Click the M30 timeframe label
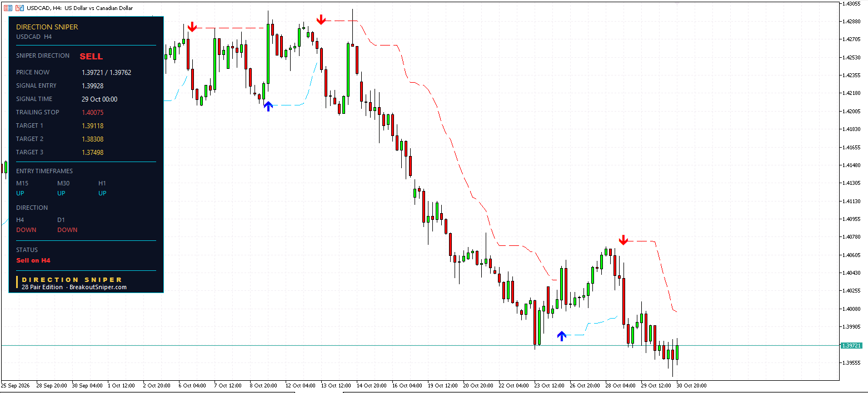This screenshot has height=393, width=868. click(x=64, y=183)
